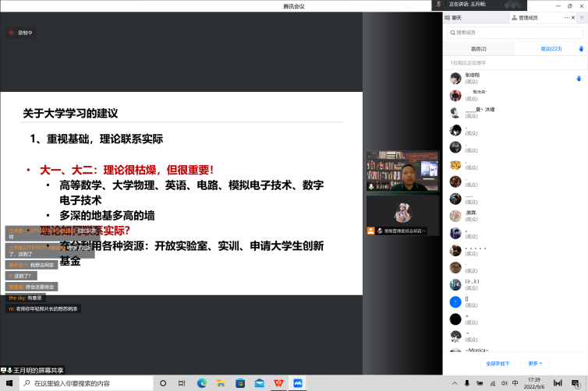Click Tencent Meeting icon in the taskbar
The width and height of the screenshot is (588, 391).
click(x=297, y=384)
